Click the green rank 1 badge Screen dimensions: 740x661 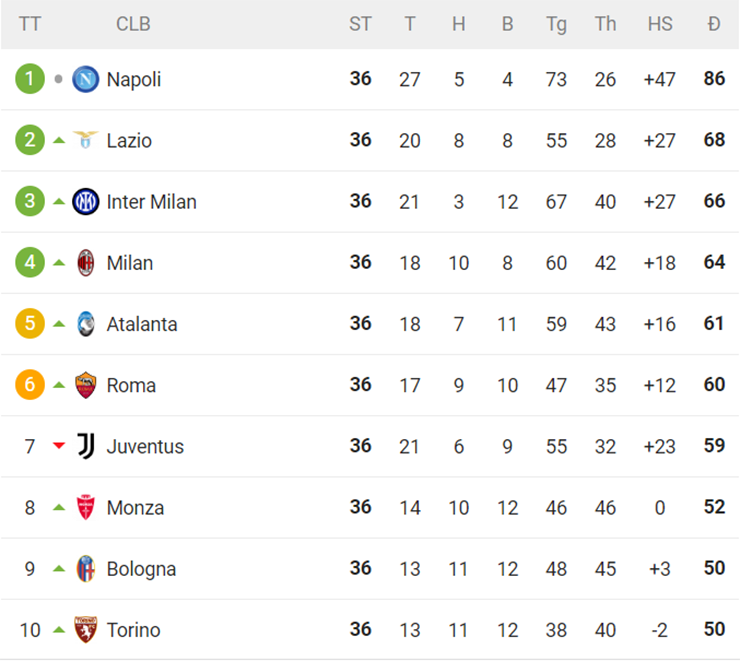click(30, 79)
